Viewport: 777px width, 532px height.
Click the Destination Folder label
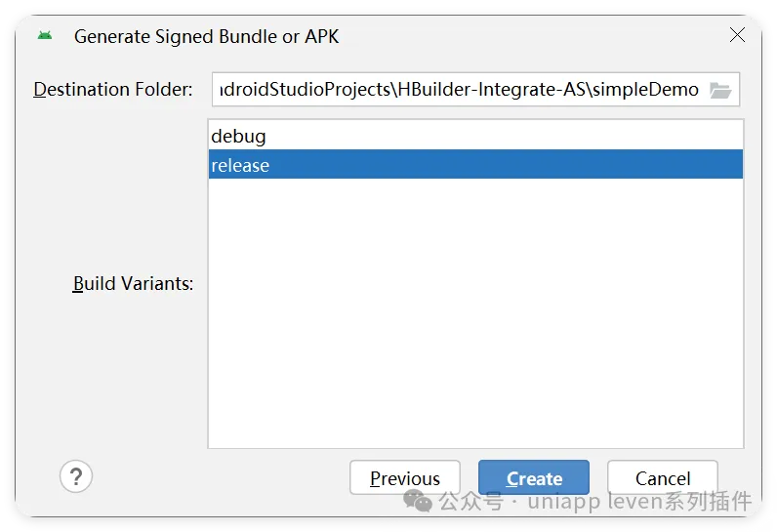(x=113, y=90)
